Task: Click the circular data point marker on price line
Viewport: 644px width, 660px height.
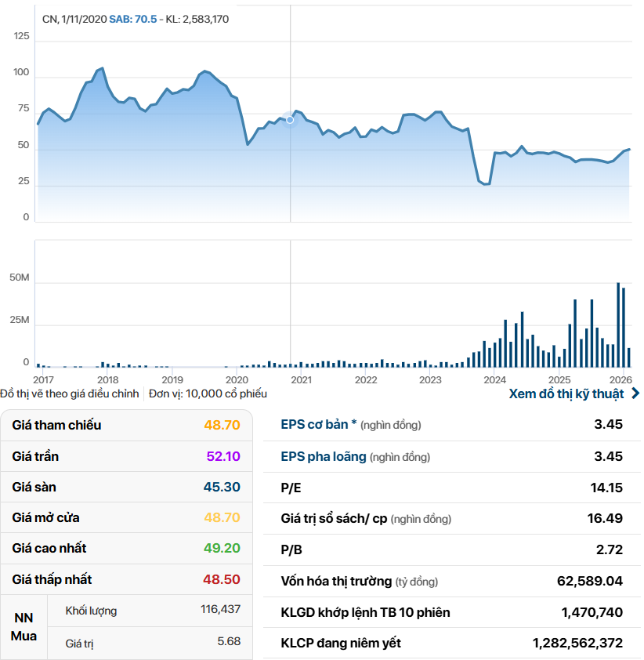Action: (x=290, y=119)
